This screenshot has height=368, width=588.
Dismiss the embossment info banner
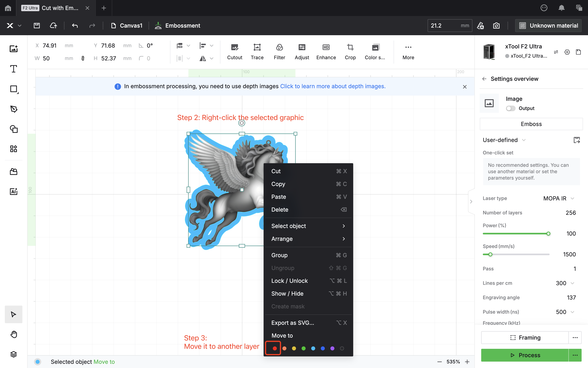[x=465, y=87]
